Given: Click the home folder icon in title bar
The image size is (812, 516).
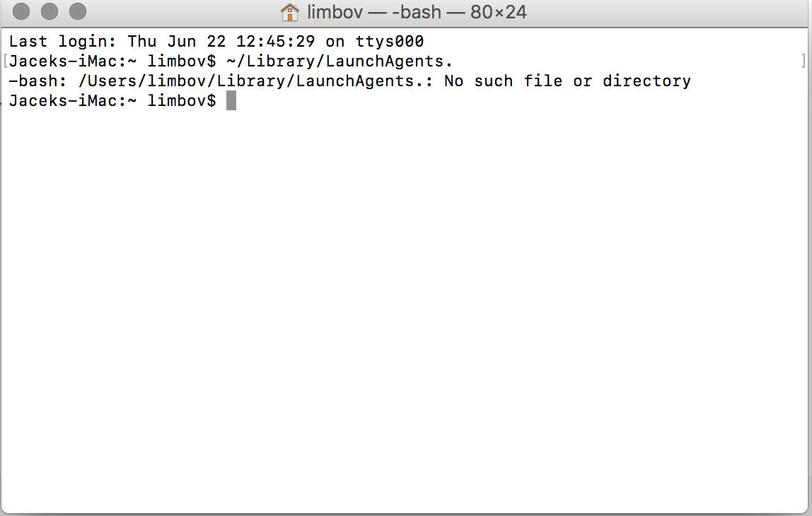Looking at the screenshot, I should (289, 12).
